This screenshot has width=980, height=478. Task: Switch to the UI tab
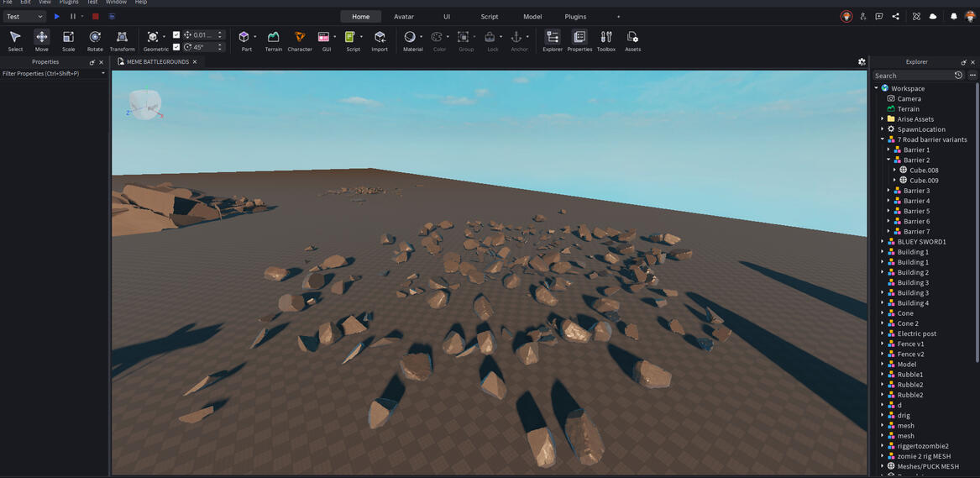[x=447, y=16]
